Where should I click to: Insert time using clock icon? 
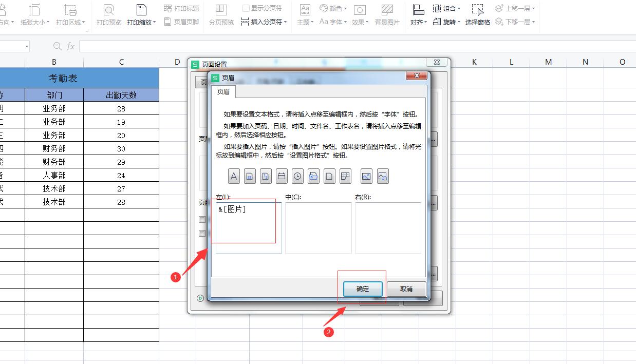coord(297,176)
